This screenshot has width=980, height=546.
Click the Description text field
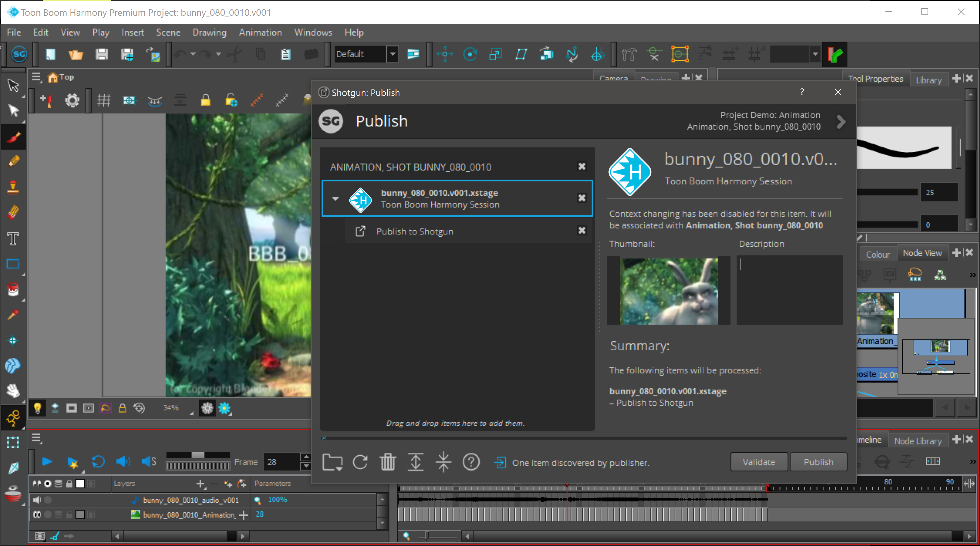789,290
